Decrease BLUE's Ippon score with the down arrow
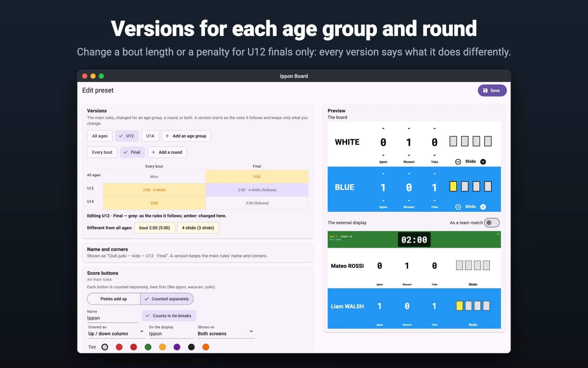588x368 pixels. tap(383, 201)
